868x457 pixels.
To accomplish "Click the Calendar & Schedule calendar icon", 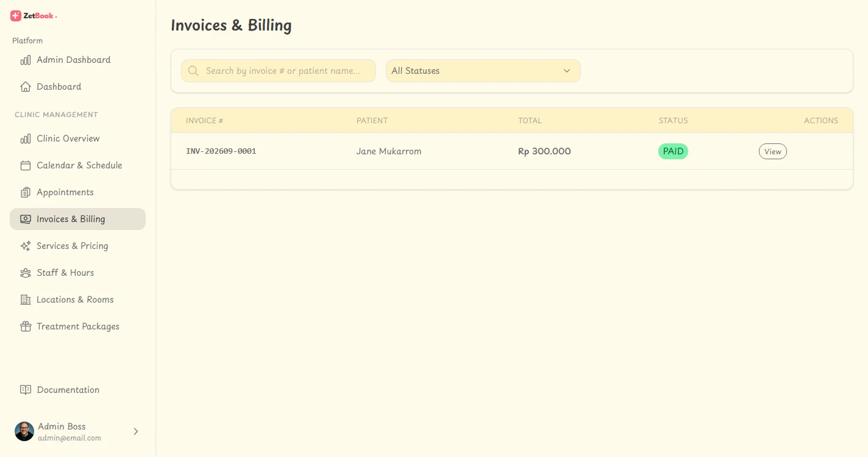I will point(26,165).
